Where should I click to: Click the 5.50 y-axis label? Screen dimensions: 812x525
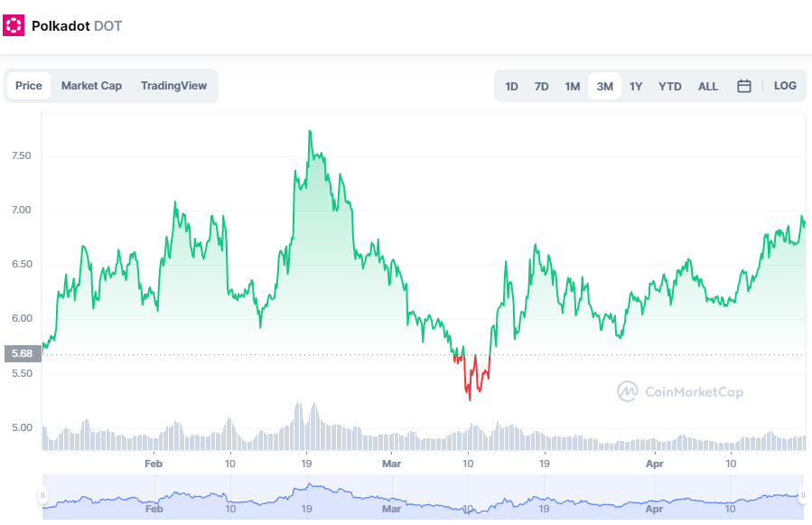tap(22, 373)
